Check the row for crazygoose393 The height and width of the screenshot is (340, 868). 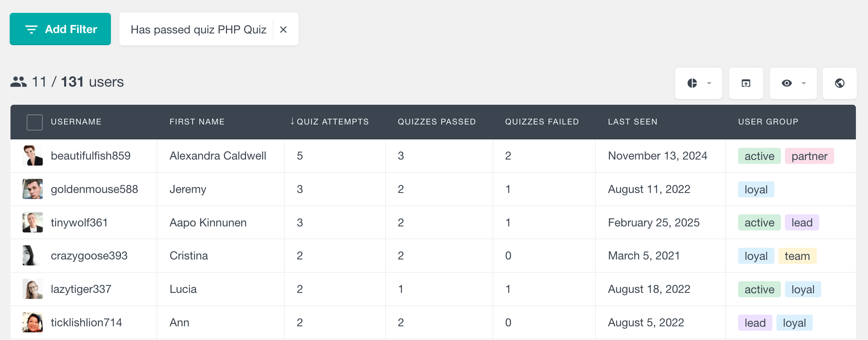(x=34, y=255)
